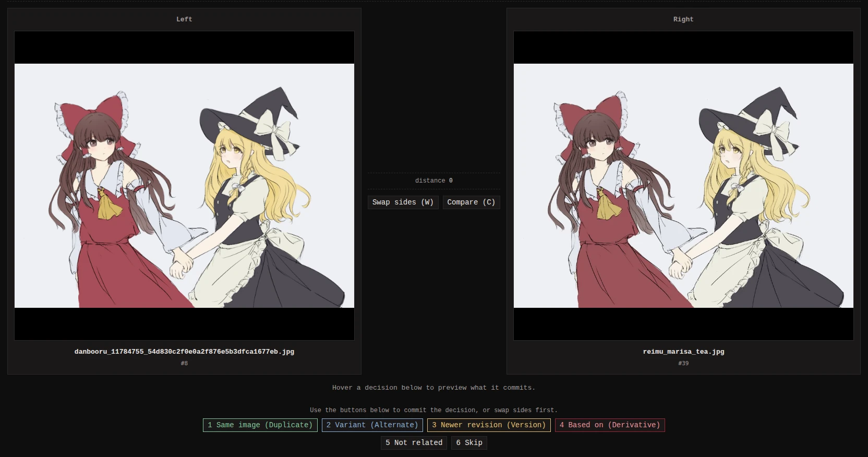Click the right artwork thumbnail
Viewport: 868px width, 457px height.
pos(683,186)
